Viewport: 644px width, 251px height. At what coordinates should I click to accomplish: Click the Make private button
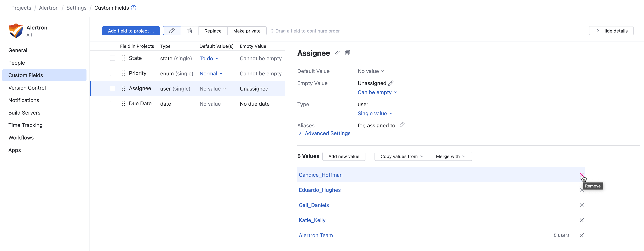247,31
